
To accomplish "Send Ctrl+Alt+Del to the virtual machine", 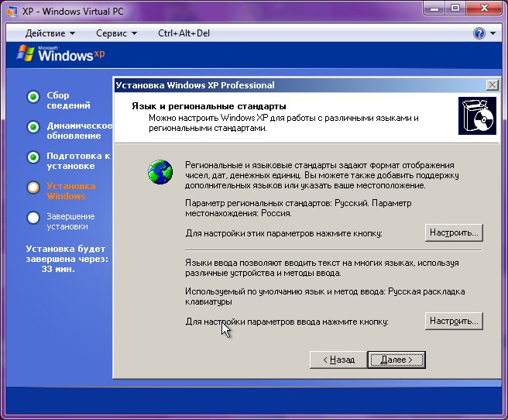I will point(184,33).
